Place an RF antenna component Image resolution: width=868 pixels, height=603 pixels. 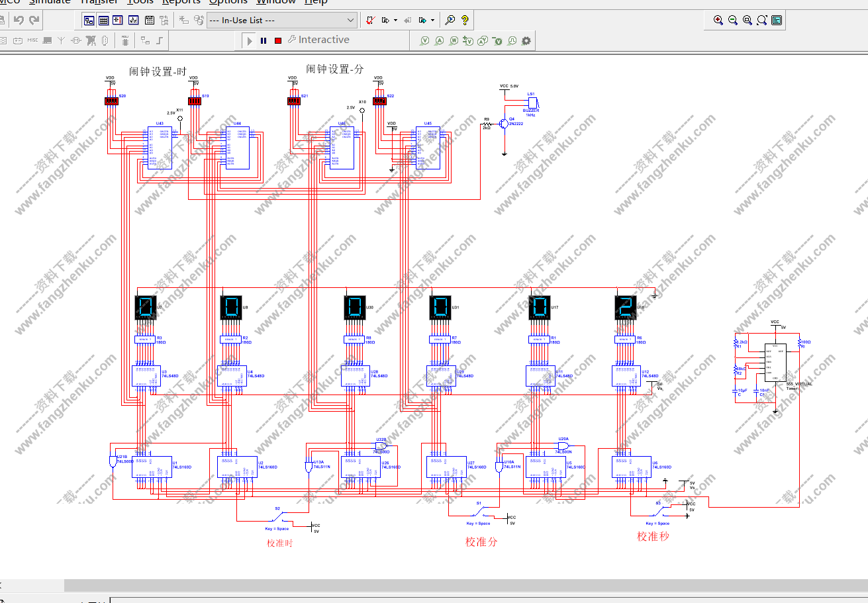(x=62, y=40)
